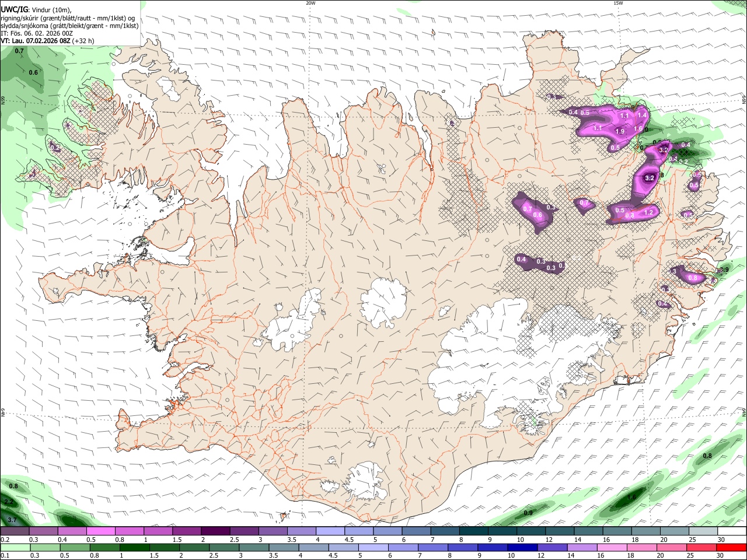Click the '1.6' rain value in the southeast sea

[631, 497]
